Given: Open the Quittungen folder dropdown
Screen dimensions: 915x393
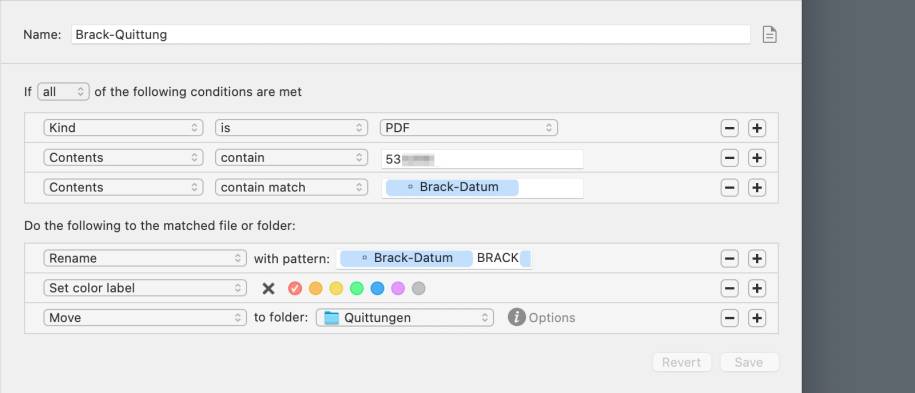Looking at the screenshot, I should point(405,318).
